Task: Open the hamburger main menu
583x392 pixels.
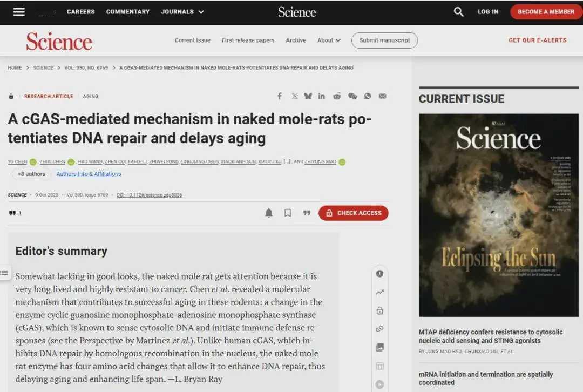Action: point(19,12)
